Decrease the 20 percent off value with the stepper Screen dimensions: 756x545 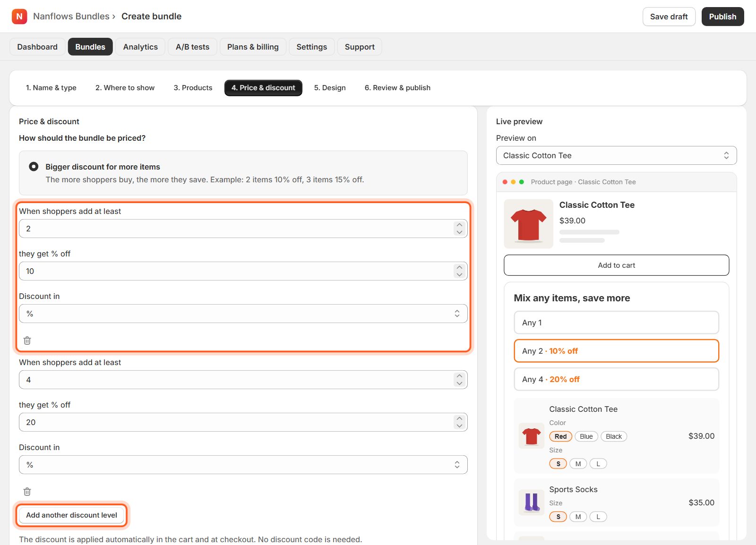459,426
